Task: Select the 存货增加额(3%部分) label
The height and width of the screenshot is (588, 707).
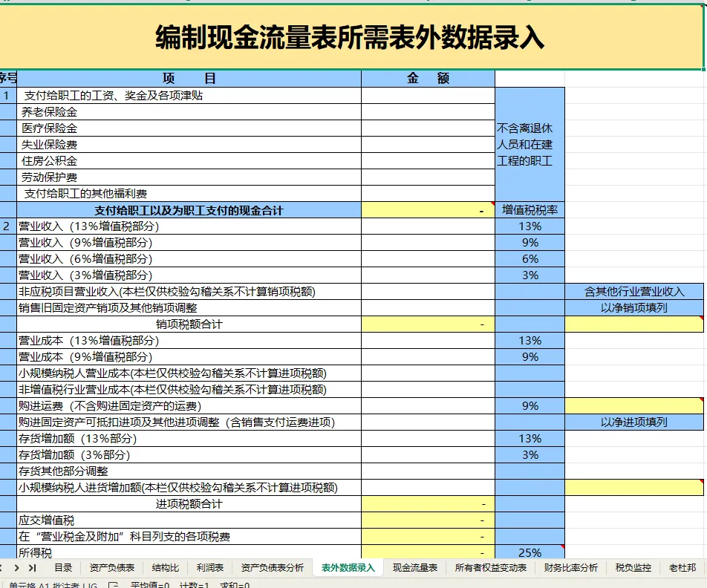Action: point(189,455)
